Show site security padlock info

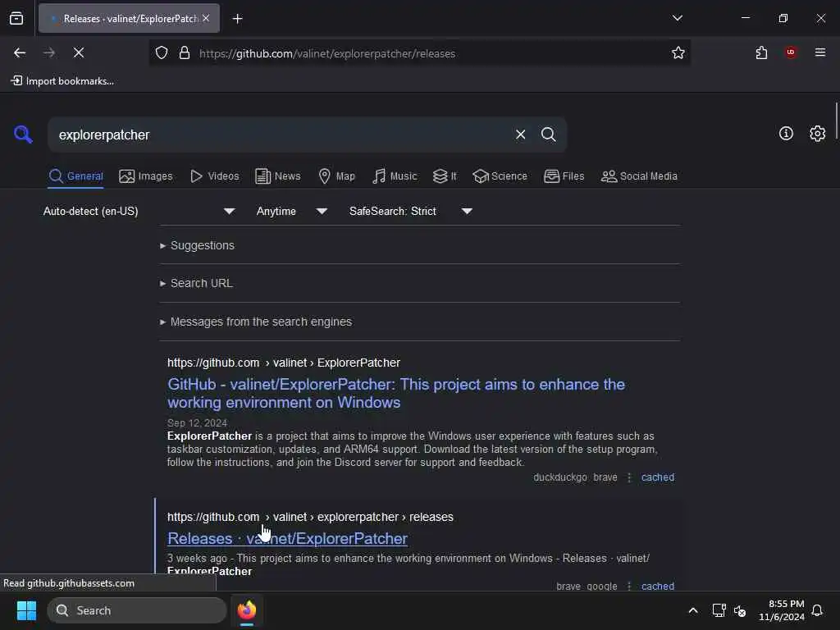tap(185, 53)
